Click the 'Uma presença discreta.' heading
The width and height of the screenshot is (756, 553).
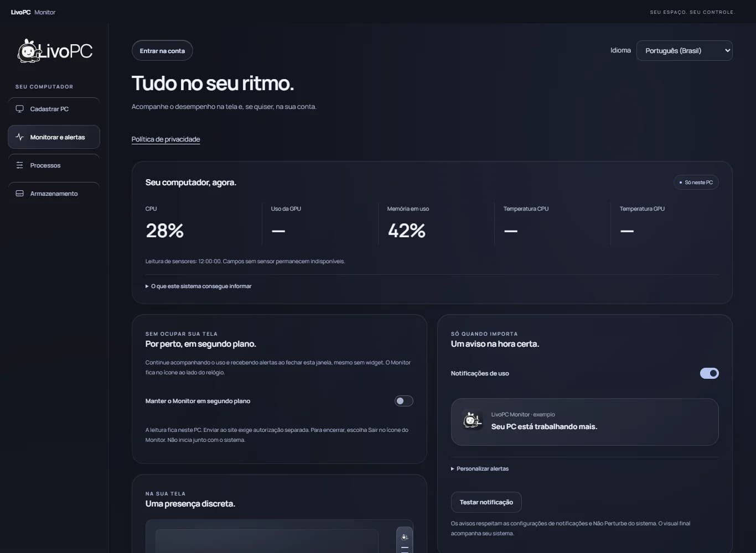pyautogui.click(x=190, y=504)
